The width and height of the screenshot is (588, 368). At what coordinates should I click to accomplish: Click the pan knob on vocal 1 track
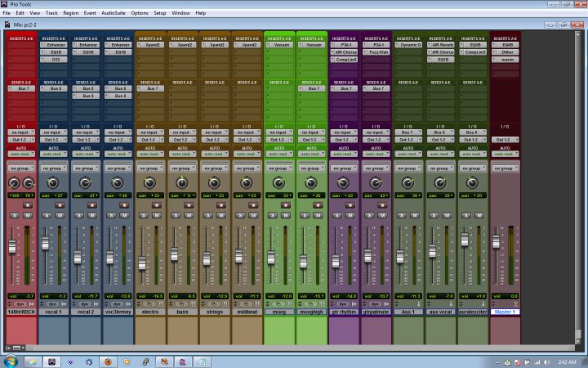pyautogui.click(x=53, y=182)
